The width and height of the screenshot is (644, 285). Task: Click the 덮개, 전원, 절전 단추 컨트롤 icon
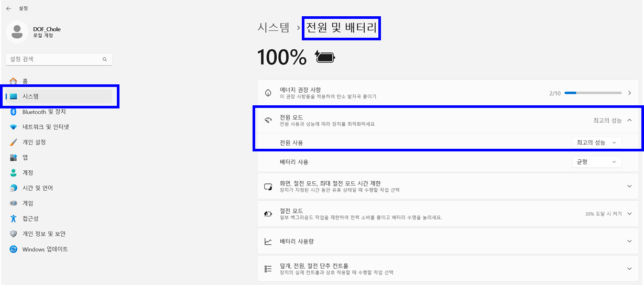[x=268, y=269]
